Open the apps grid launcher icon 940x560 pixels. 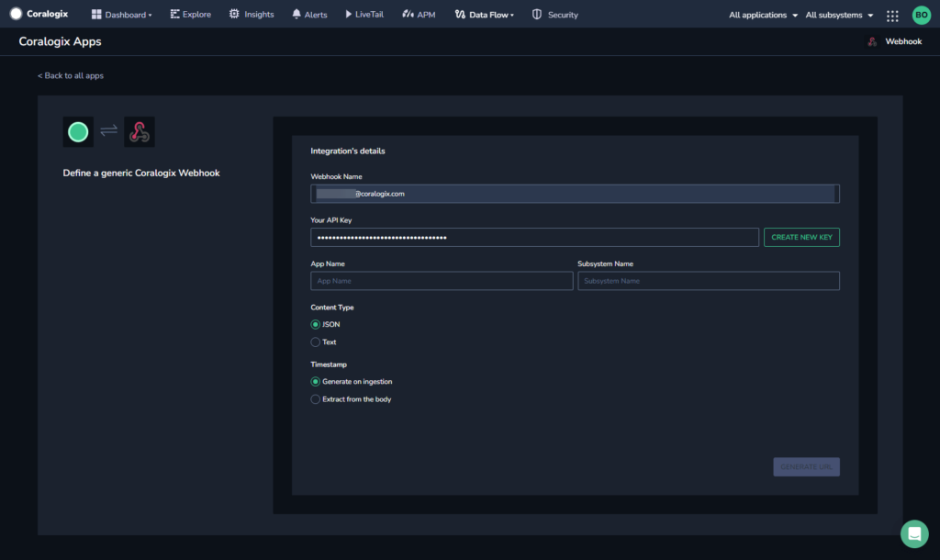(892, 16)
